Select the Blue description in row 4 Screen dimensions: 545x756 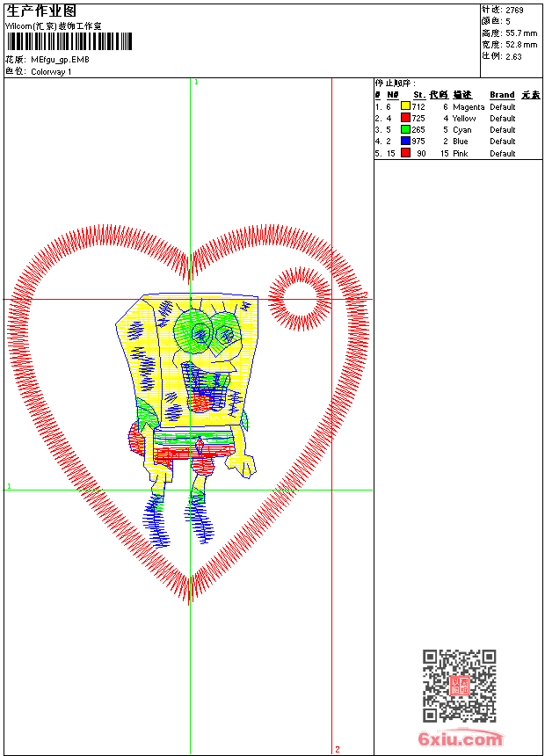(461, 142)
